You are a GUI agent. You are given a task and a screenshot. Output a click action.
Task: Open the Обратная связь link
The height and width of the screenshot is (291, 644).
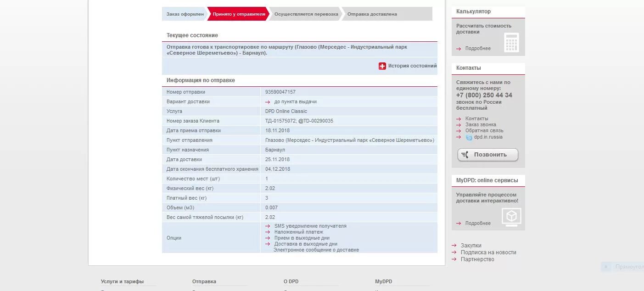484,131
